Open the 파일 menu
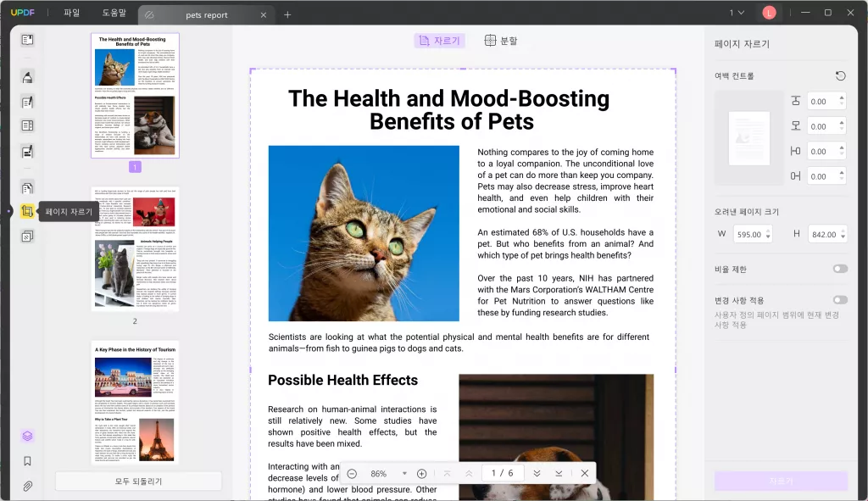The height and width of the screenshot is (501, 868). [x=71, y=13]
